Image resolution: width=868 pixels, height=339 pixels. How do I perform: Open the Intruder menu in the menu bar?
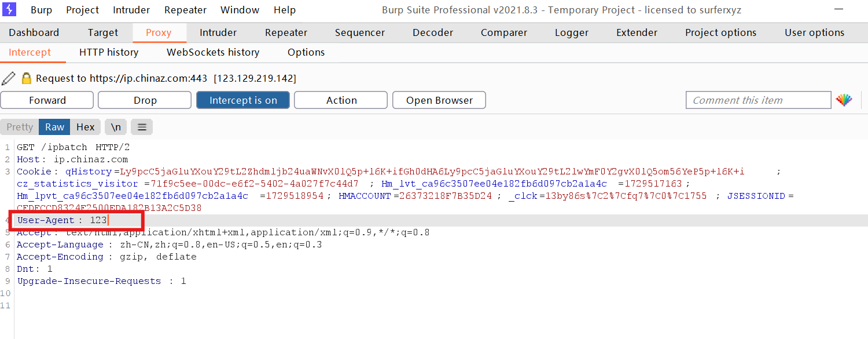coord(131,10)
